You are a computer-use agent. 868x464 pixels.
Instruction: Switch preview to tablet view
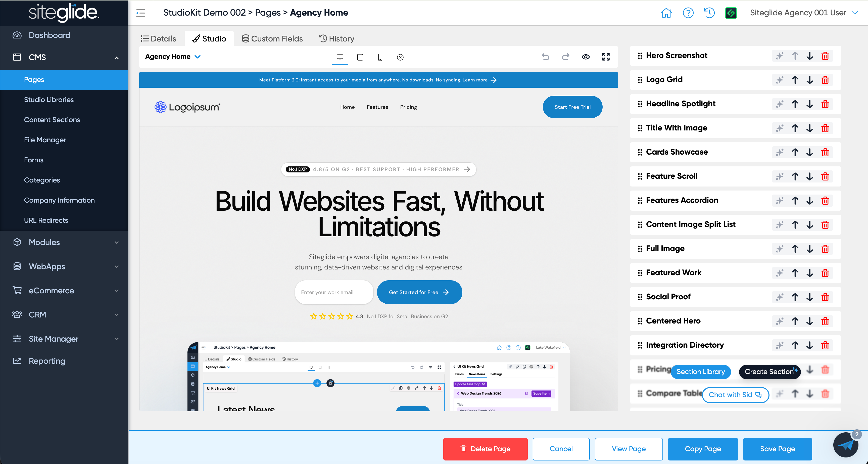click(360, 57)
